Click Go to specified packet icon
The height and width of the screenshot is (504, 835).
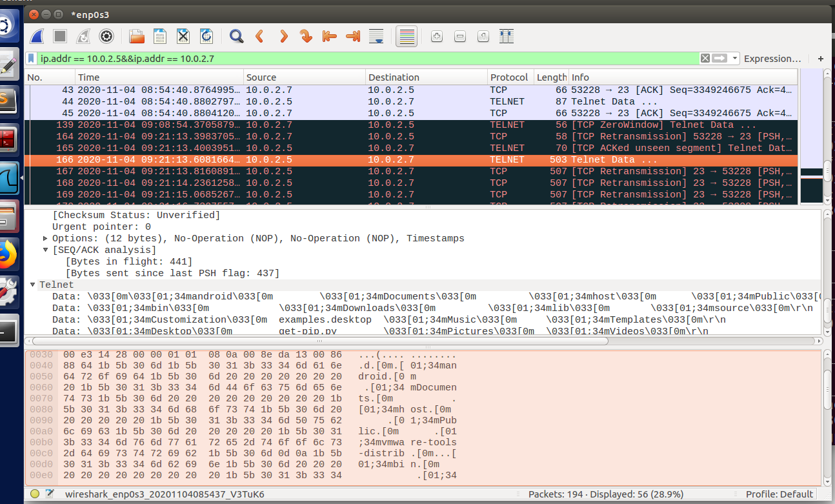point(307,36)
